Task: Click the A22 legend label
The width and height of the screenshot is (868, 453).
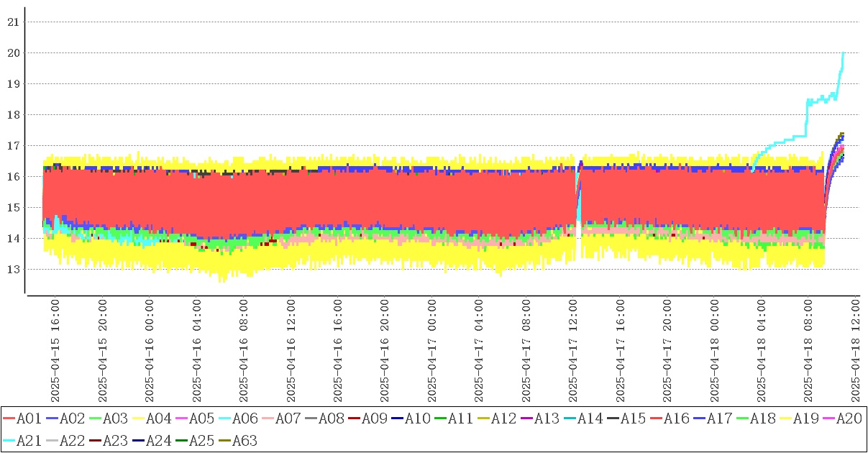Action: [71, 441]
